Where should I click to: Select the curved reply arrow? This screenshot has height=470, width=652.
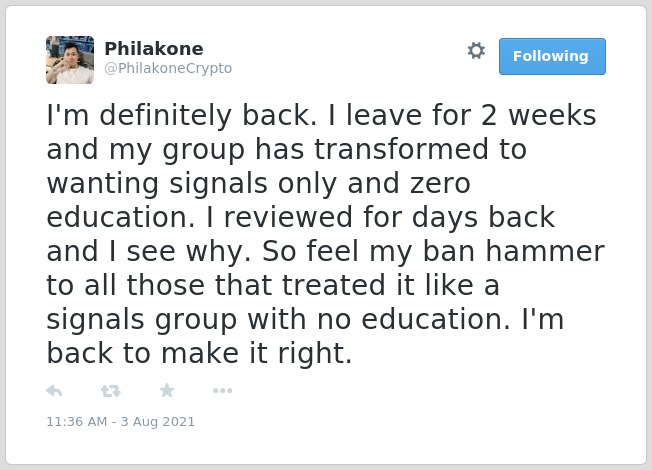[54, 391]
